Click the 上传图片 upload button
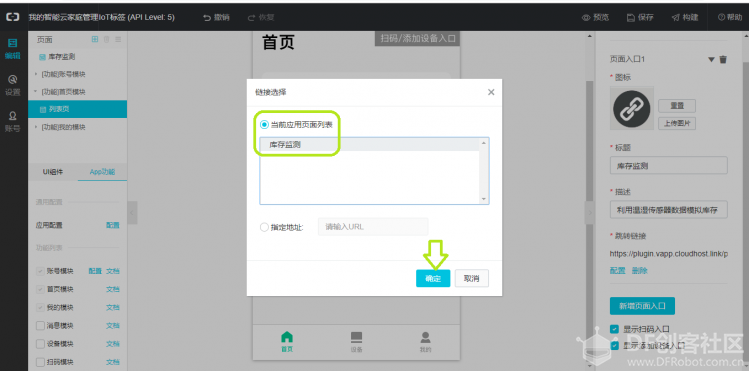Viewport: 749px width, 371px height. click(x=677, y=123)
